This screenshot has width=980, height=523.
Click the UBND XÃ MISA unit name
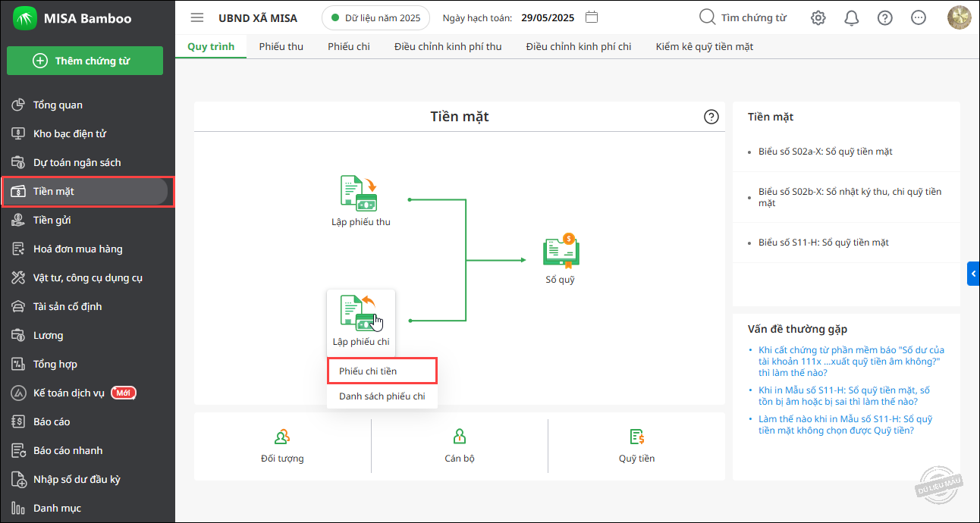258,17
